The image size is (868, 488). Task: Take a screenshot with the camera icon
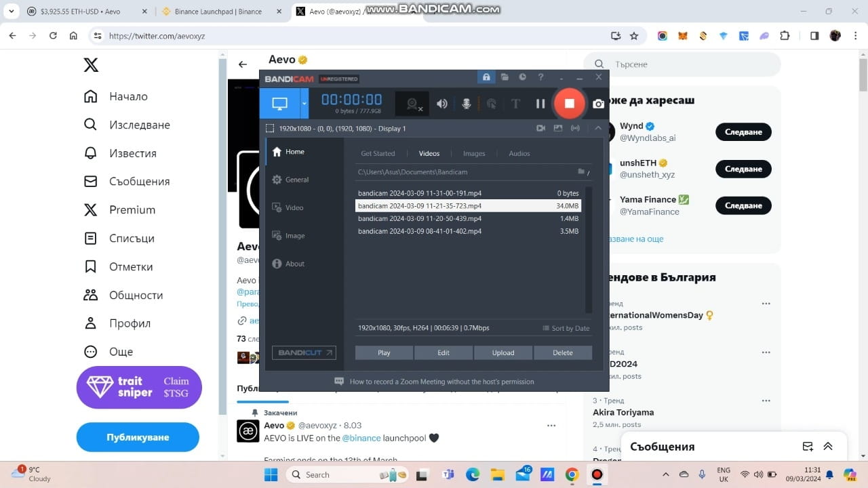click(x=598, y=103)
